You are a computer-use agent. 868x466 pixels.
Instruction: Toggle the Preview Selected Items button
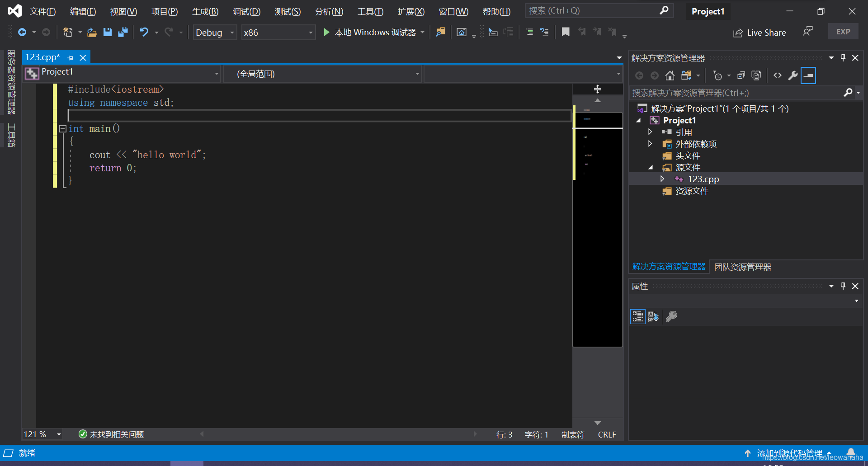[808, 75]
